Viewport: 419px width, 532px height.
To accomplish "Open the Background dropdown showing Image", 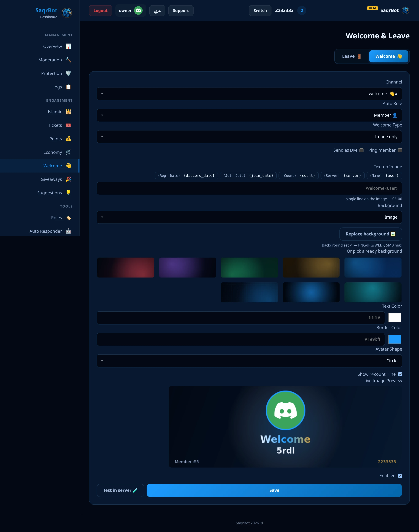I will [x=249, y=217].
